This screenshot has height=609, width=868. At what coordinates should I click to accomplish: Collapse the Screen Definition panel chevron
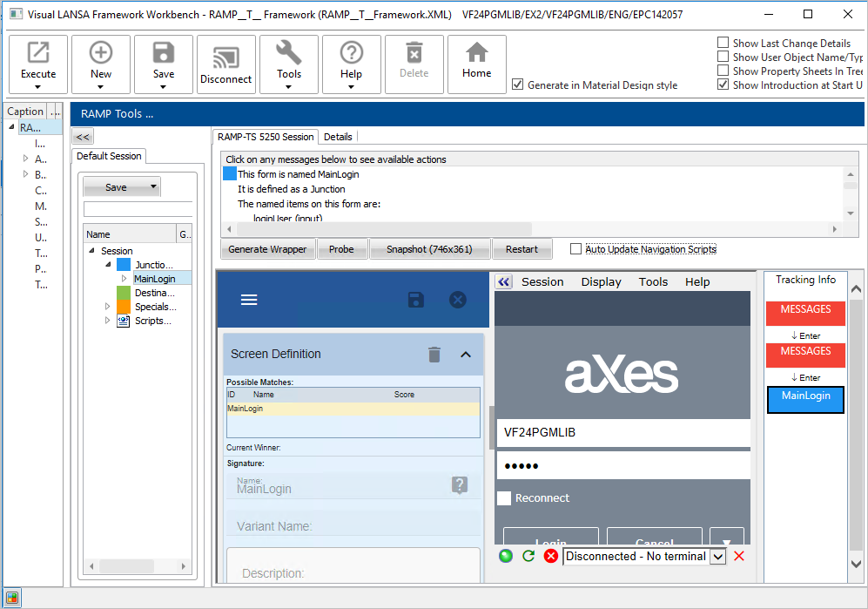click(466, 354)
